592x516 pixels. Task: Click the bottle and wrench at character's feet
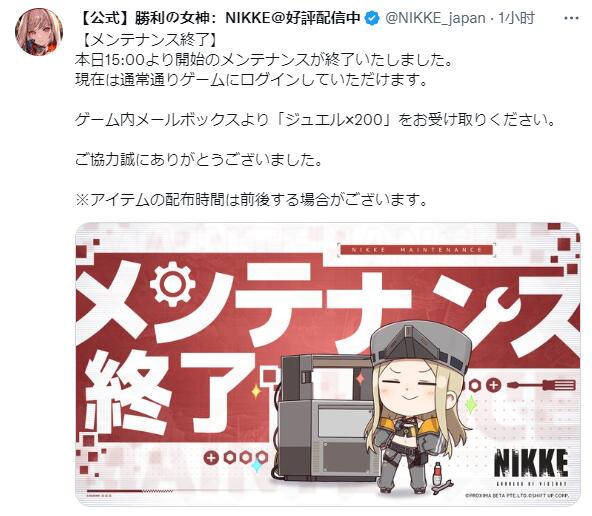pos(440,479)
